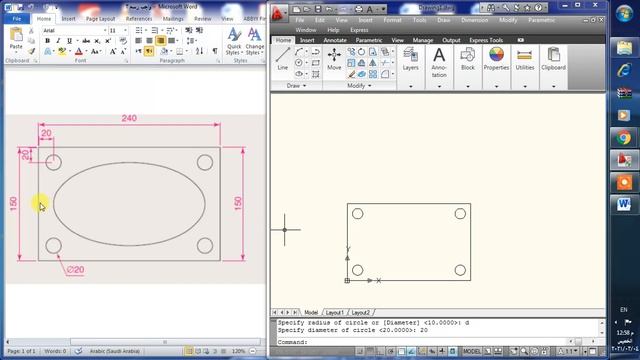This screenshot has width=640, height=360.
Task: Select the Line tool in AutoCAD
Action: [x=282, y=59]
